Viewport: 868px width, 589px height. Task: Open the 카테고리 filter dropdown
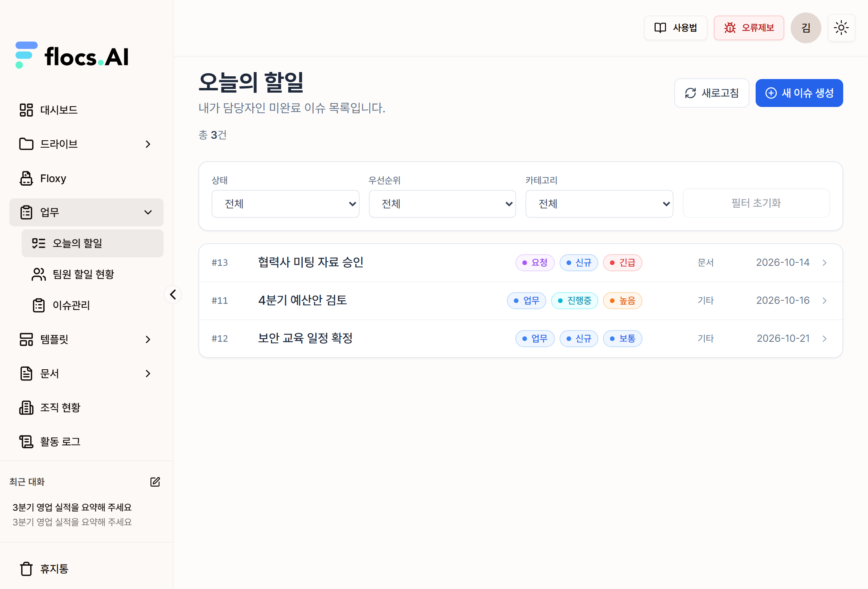(599, 204)
